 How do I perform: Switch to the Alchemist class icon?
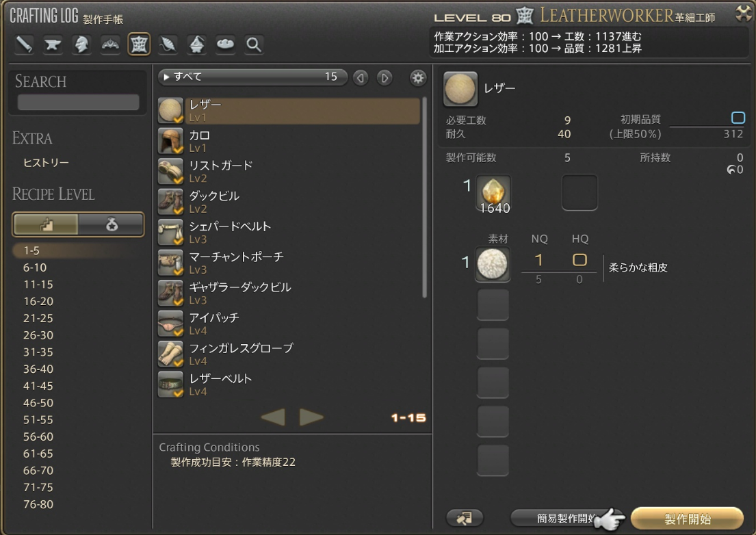pyautogui.click(x=196, y=44)
